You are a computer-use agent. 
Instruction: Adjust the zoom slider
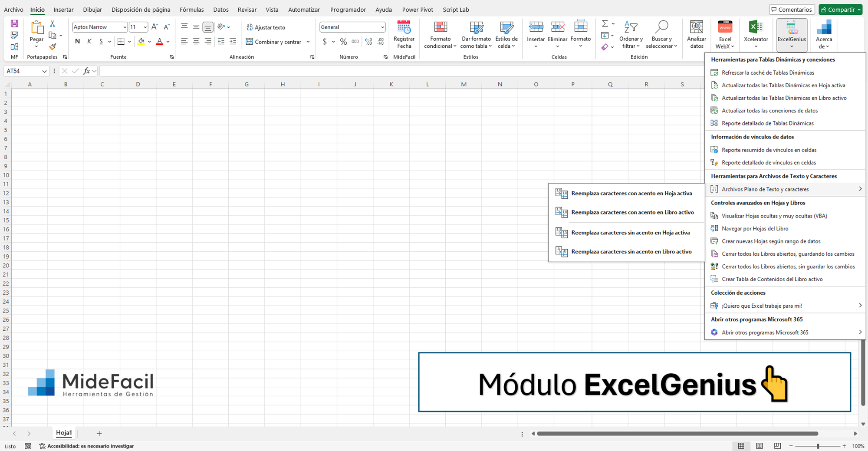tap(818, 446)
